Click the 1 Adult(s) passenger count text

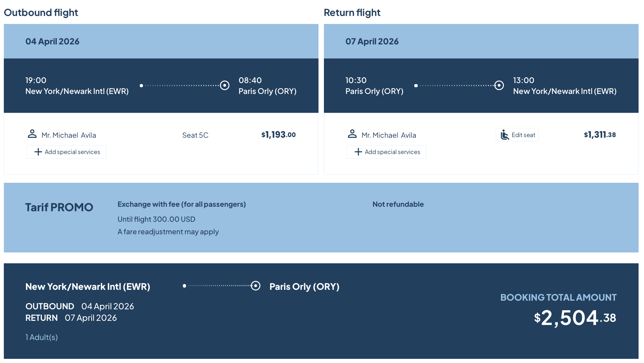coord(42,337)
